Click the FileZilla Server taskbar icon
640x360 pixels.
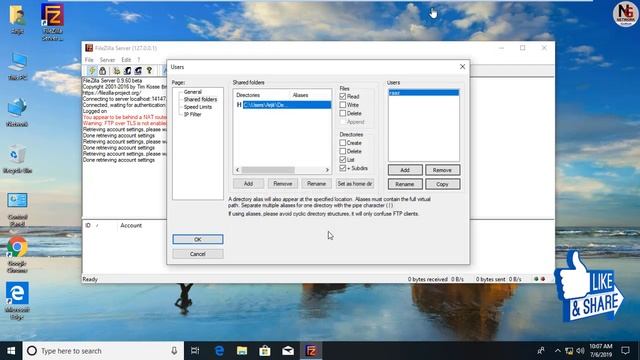pos(311,351)
